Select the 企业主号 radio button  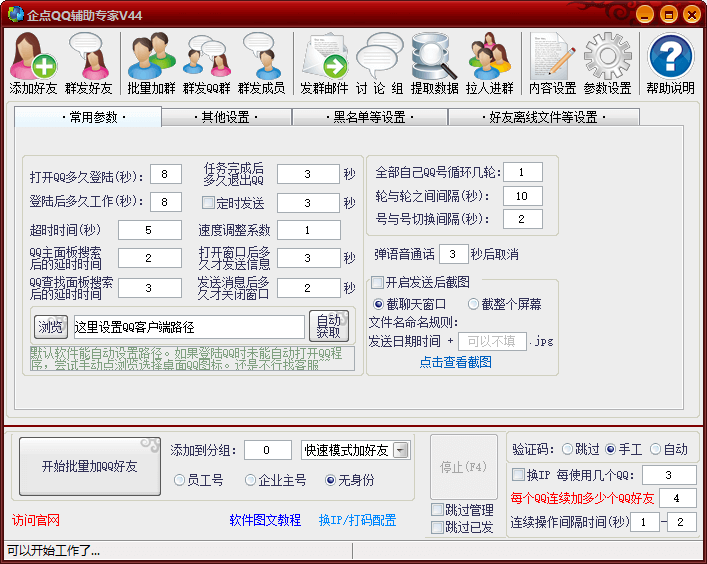point(250,481)
